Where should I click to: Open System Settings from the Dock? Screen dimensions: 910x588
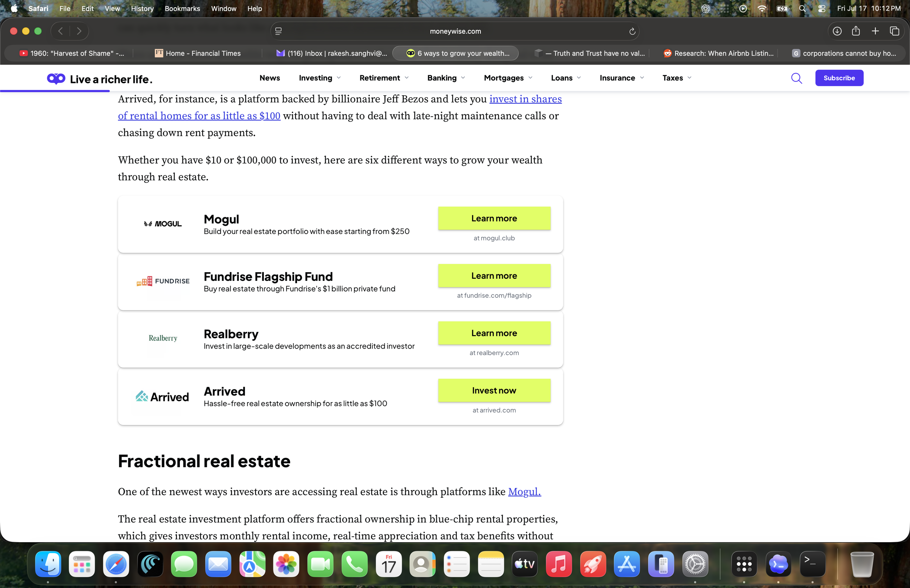(695, 564)
